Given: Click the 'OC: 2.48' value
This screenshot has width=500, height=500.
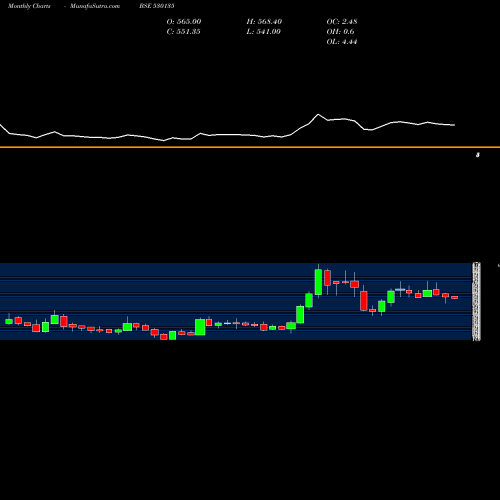Looking at the screenshot, I should 342,22.
